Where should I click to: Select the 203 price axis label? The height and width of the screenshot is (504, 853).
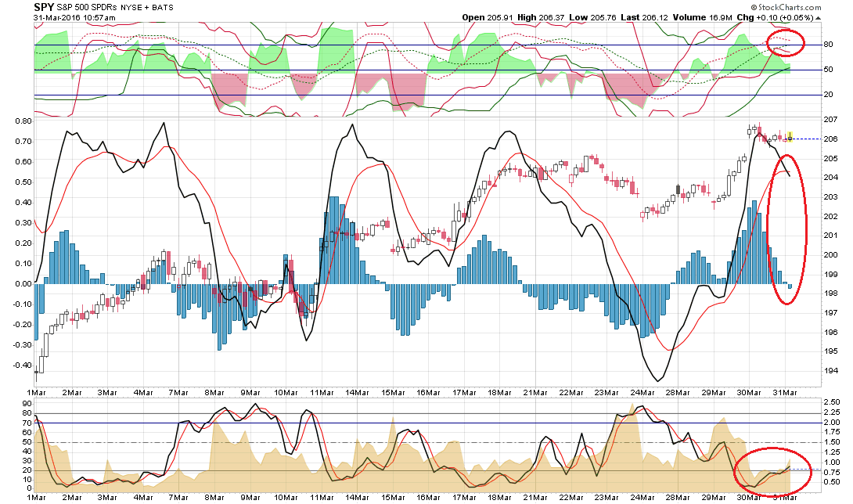point(830,197)
